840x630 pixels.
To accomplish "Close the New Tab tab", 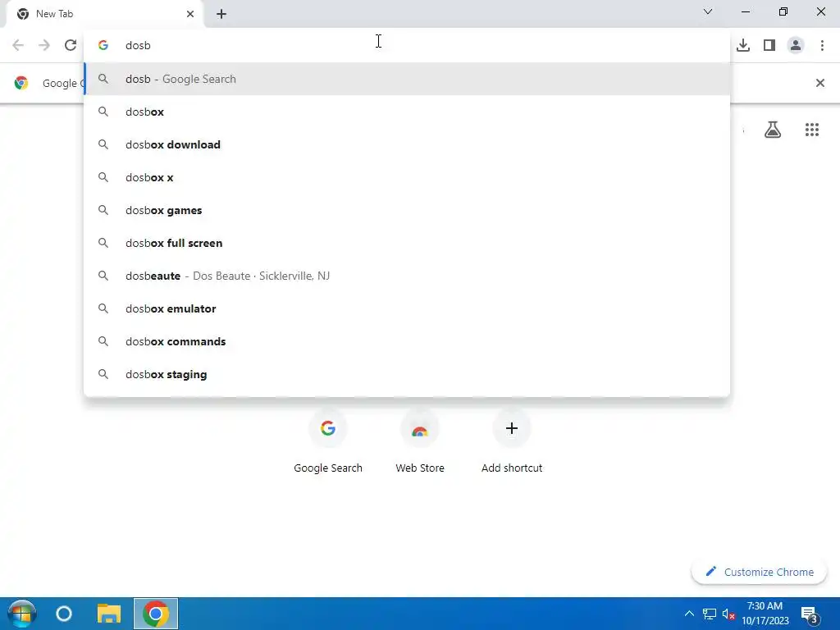I will coord(190,14).
